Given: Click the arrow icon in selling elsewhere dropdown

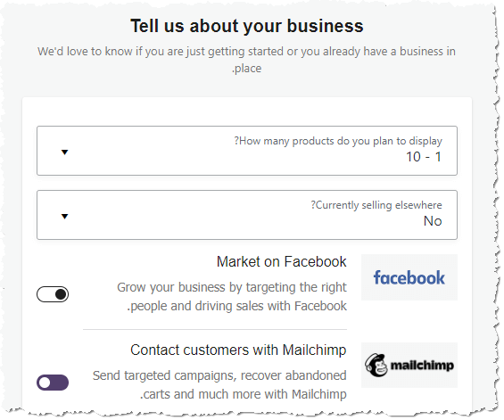Looking at the screenshot, I should pyautogui.click(x=64, y=217).
